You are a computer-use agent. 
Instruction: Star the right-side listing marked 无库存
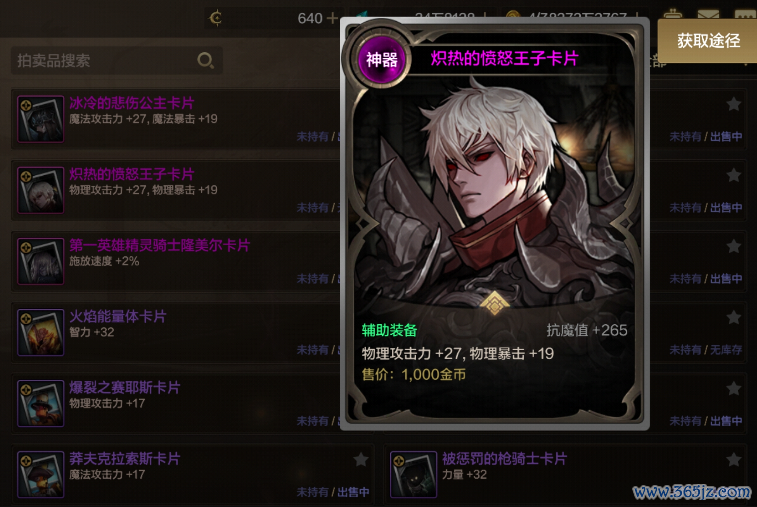click(x=733, y=317)
